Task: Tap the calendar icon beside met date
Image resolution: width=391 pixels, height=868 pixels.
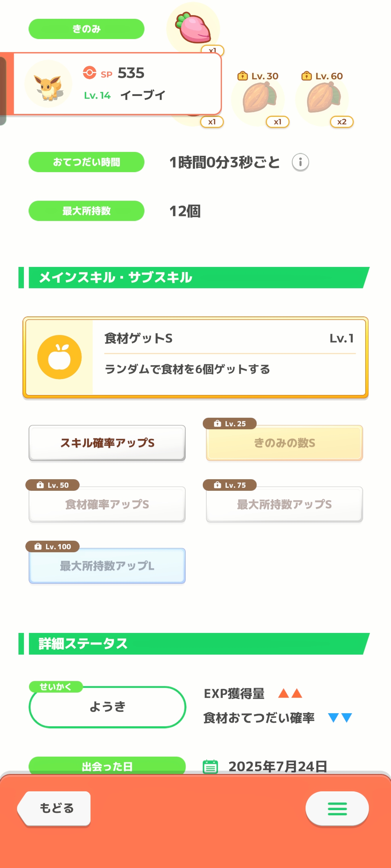Action: click(210, 766)
